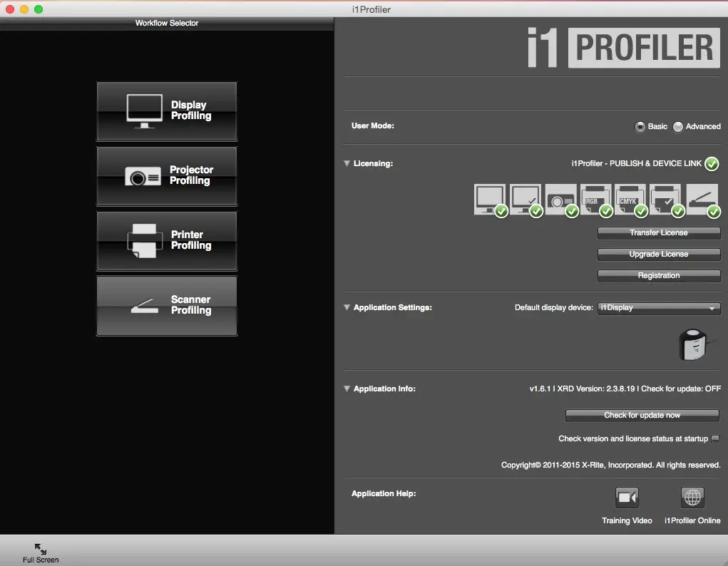Click the display QA license icon
This screenshot has height=566, width=728.
(525, 200)
